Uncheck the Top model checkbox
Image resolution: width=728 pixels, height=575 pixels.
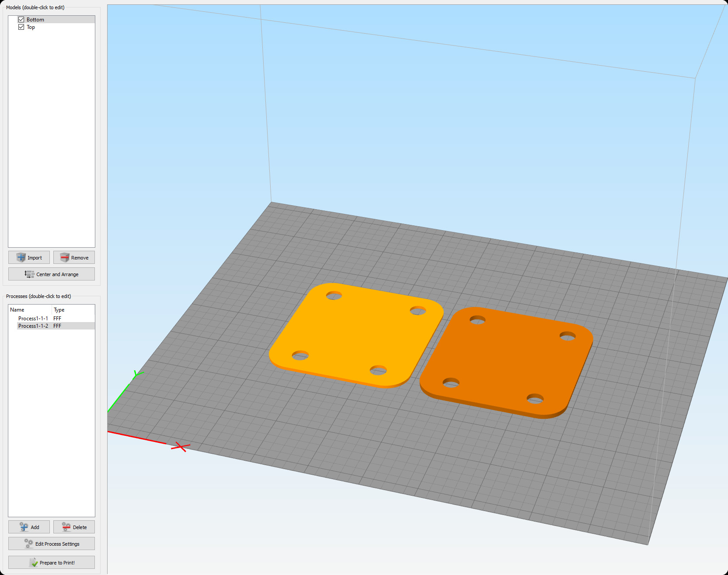[x=21, y=27]
